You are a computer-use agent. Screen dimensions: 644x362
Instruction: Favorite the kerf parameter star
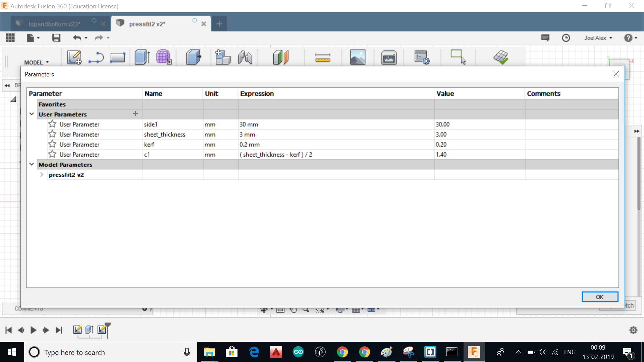[x=52, y=144]
